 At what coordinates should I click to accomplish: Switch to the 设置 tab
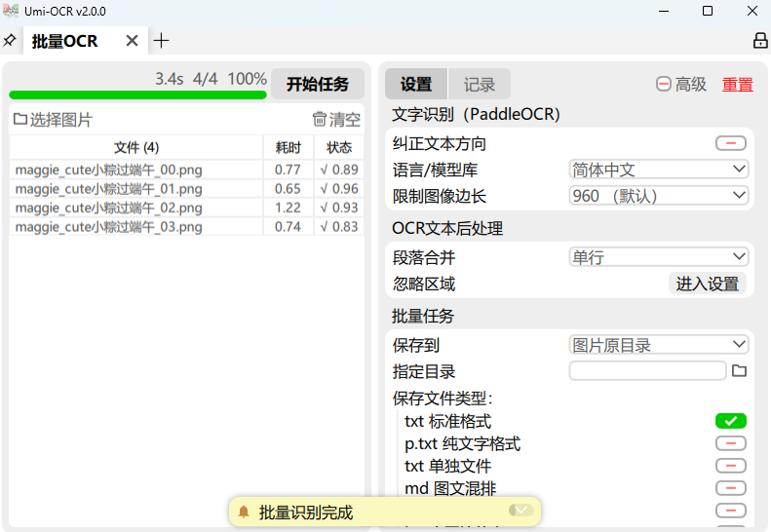click(416, 84)
